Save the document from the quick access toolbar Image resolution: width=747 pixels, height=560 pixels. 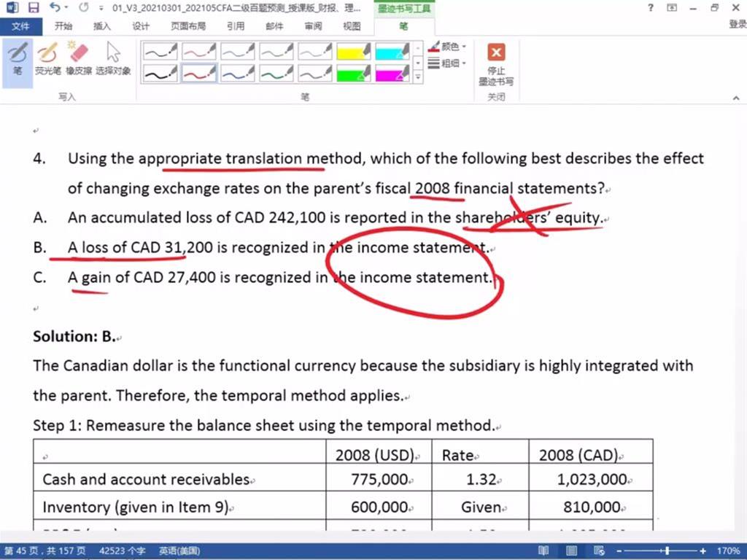point(34,8)
